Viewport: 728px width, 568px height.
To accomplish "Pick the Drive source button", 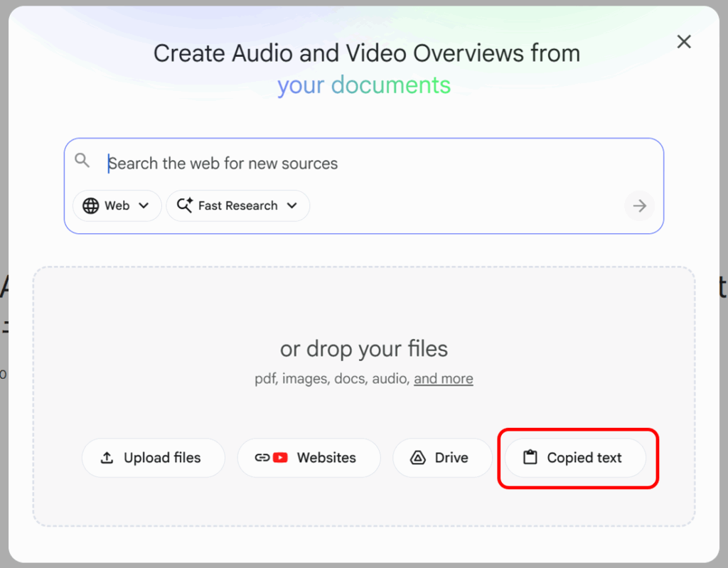I will coord(442,458).
